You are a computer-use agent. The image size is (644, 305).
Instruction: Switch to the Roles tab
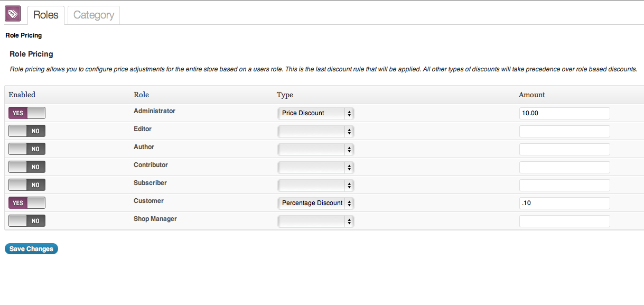46,15
